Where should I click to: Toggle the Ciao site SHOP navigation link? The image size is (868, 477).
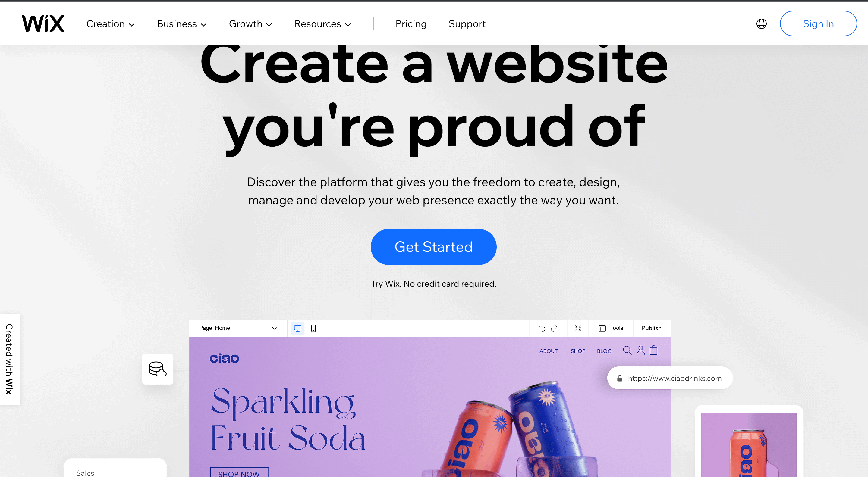coord(578,351)
